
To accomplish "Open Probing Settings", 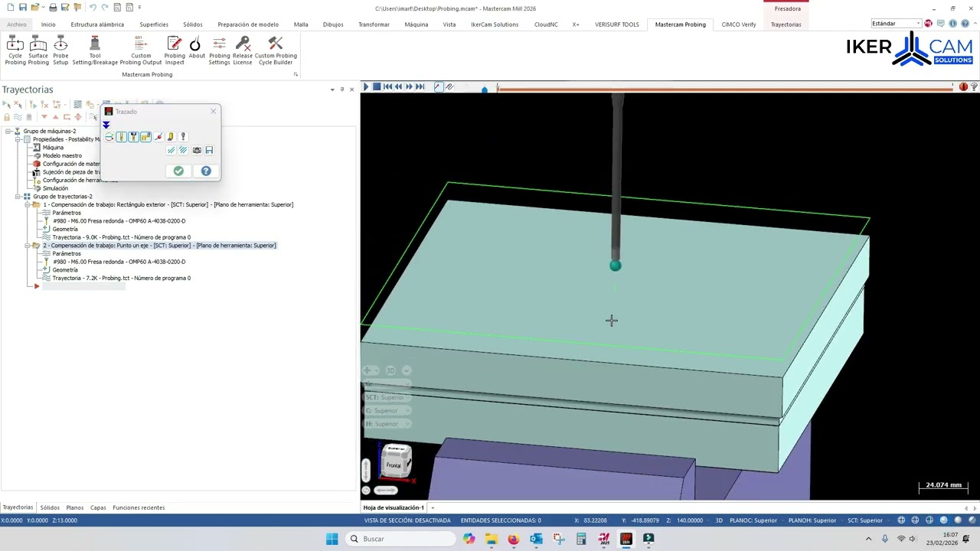I will pyautogui.click(x=220, y=51).
